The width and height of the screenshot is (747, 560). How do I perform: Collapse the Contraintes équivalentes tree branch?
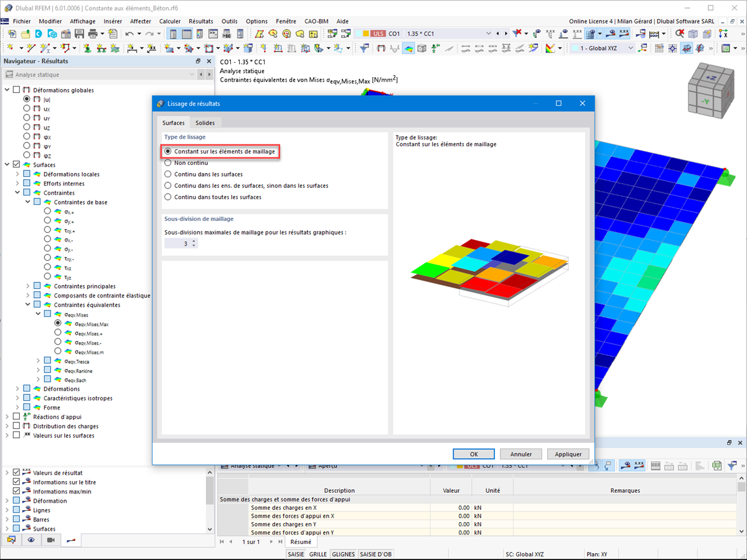coord(26,304)
